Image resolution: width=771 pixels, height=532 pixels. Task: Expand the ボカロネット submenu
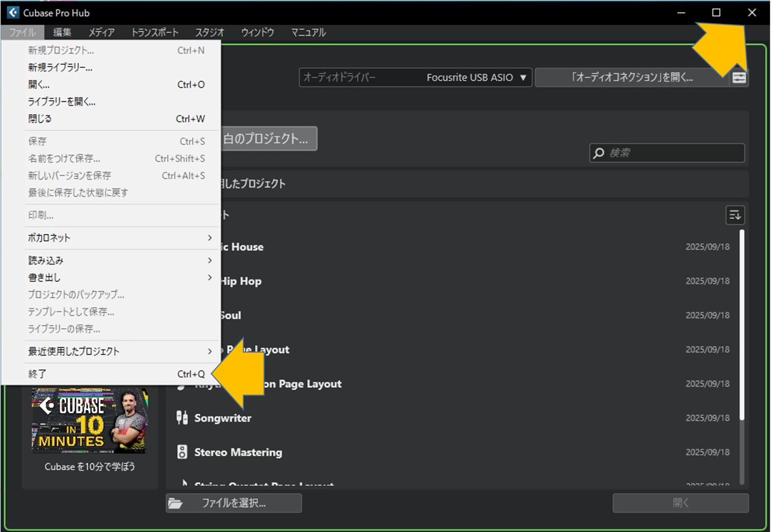pyautogui.click(x=210, y=238)
